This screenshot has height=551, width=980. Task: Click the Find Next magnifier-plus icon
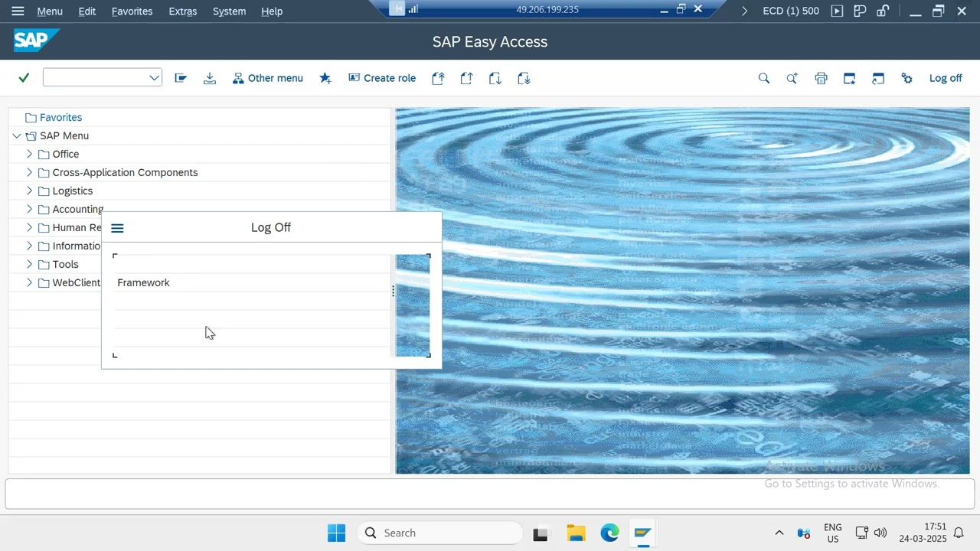(x=792, y=78)
